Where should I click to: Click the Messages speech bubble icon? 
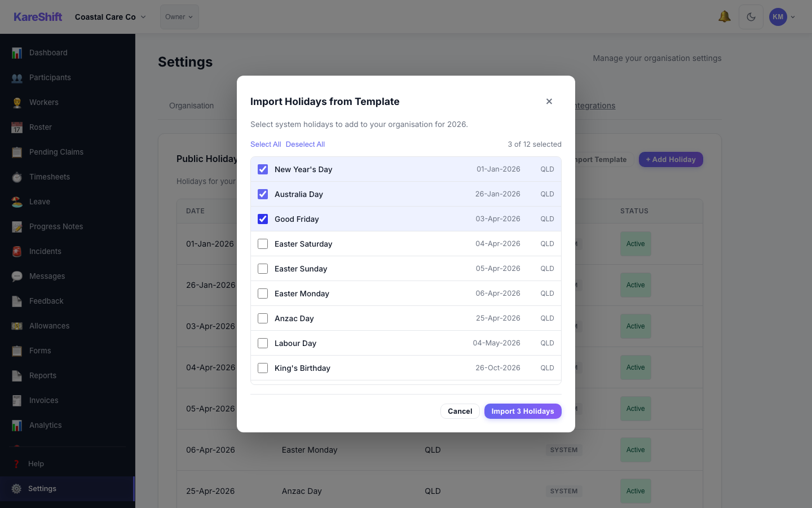pyautogui.click(x=17, y=277)
